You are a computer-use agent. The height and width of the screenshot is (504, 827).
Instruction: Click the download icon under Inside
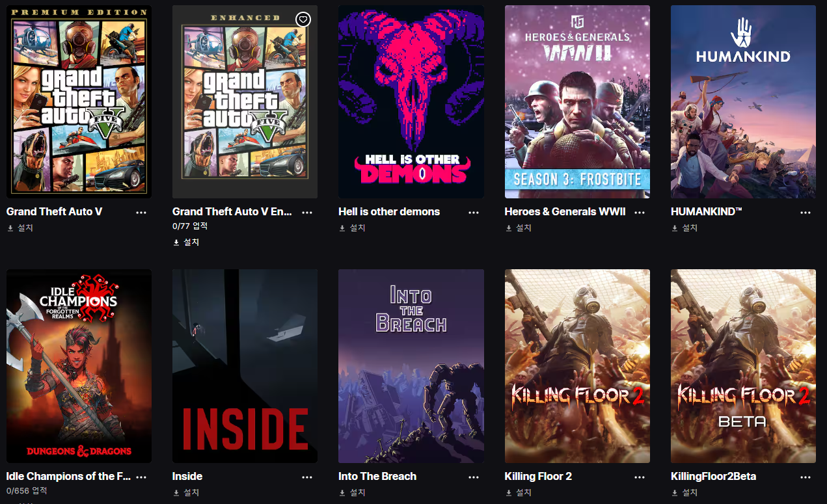tap(176, 493)
